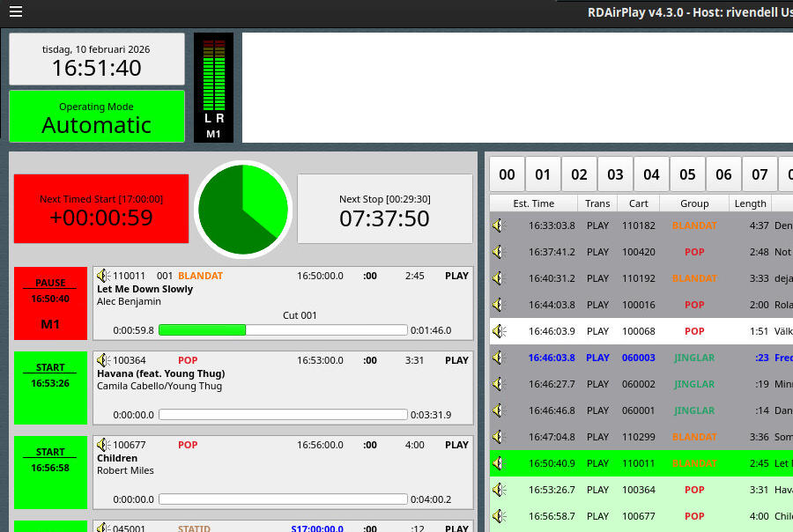Click the Next Stop time display
The image size is (793, 532).
pyautogui.click(x=385, y=209)
